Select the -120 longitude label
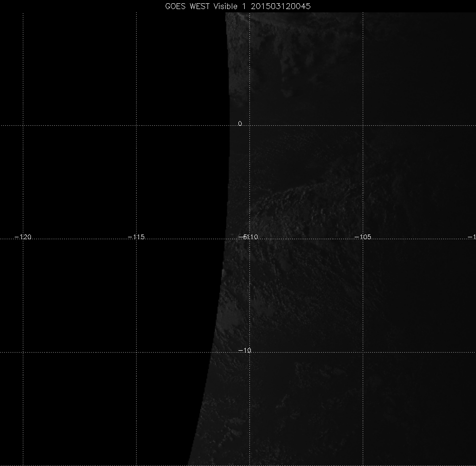 (23, 237)
